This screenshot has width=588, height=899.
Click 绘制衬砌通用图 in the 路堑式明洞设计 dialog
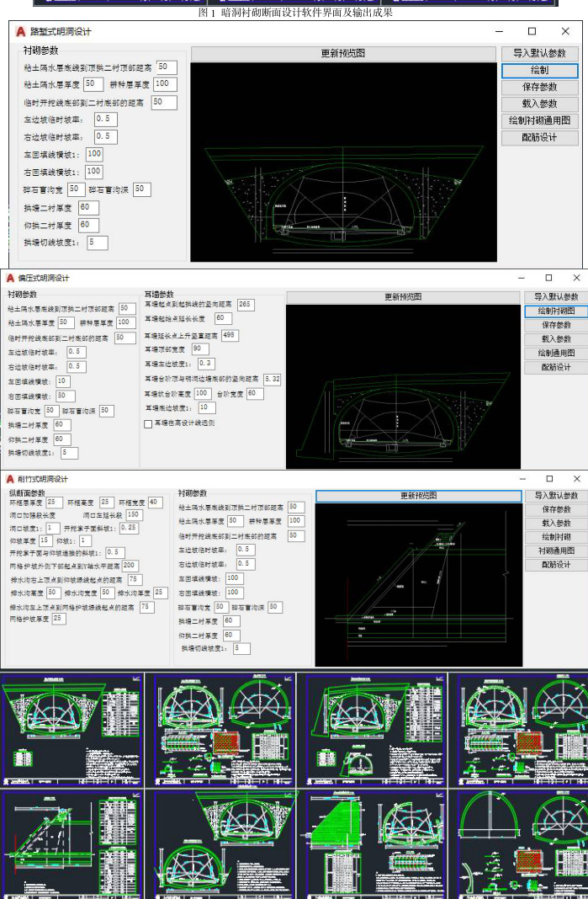tap(539, 120)
